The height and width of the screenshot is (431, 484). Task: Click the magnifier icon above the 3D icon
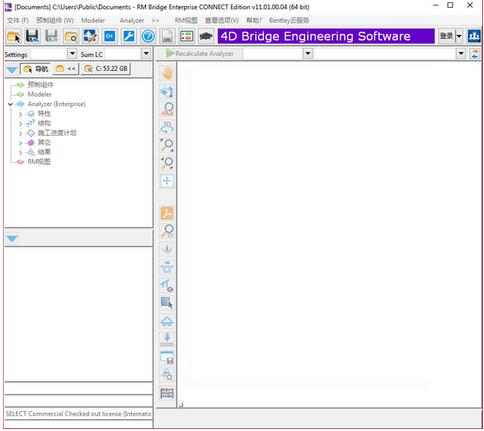click(x=167, y=109)
